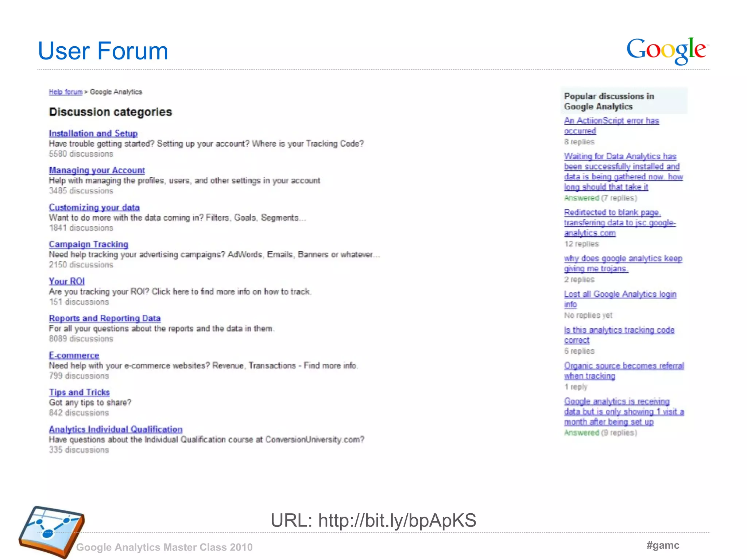Open 'Lost all Google Analytics login info' discussion
Image resolution: width=747 pixels, height=560 pixels.
(x=620, y=299)
